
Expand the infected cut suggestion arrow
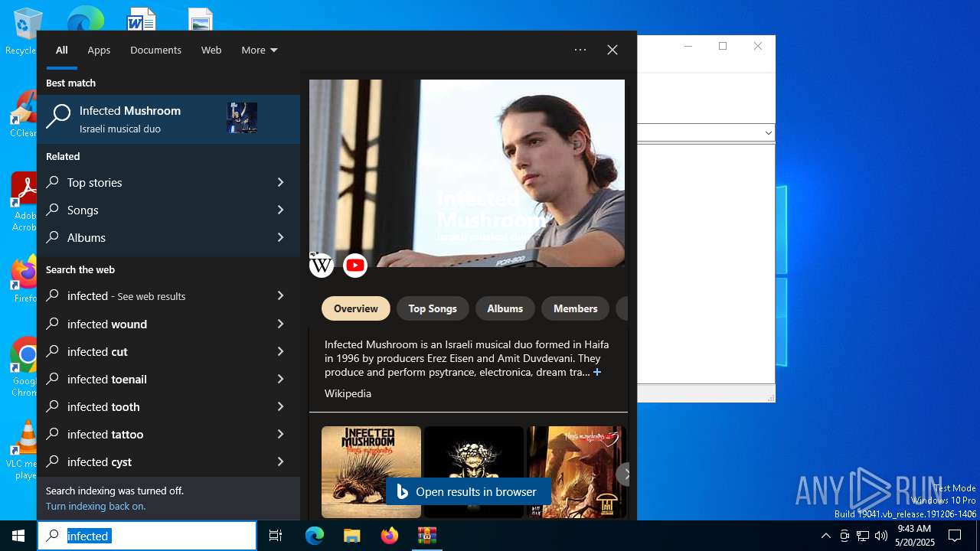pos(280,351)
